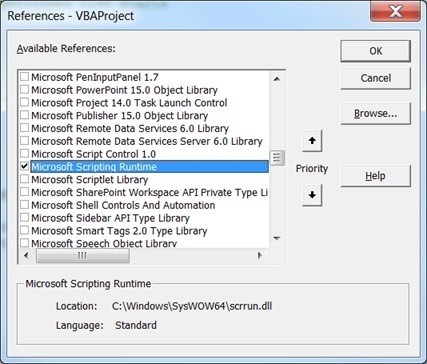The width and height of the screenshot is (427, 364).
Task: Click the horizontal scroll right arrow
Action: click(260, 256)
